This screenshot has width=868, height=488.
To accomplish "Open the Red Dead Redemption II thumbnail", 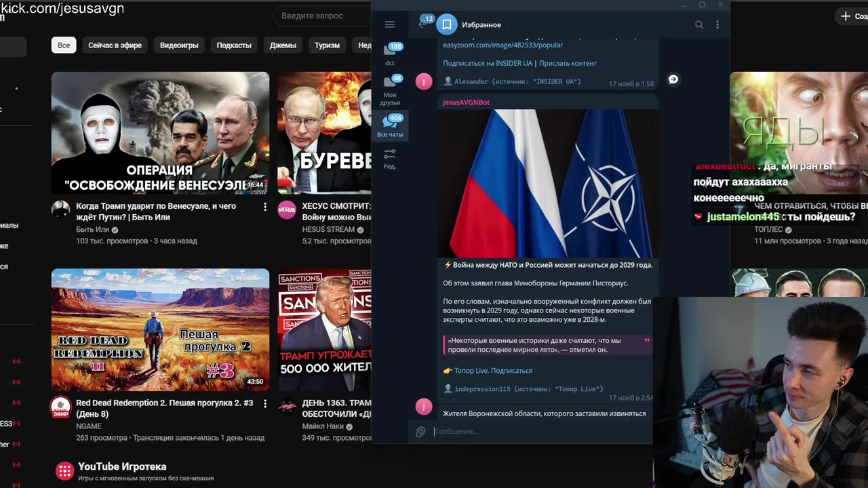I will [x=160, y=330].
